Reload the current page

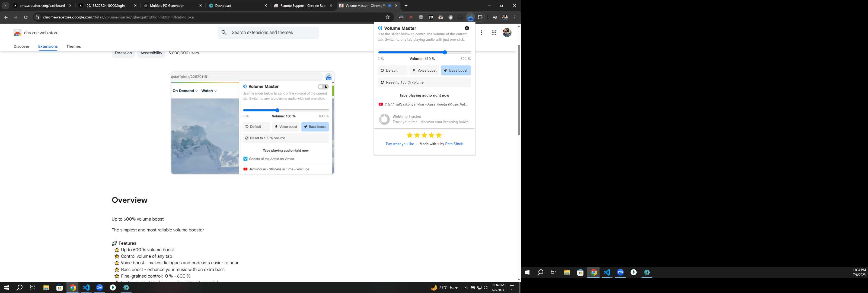25,17
